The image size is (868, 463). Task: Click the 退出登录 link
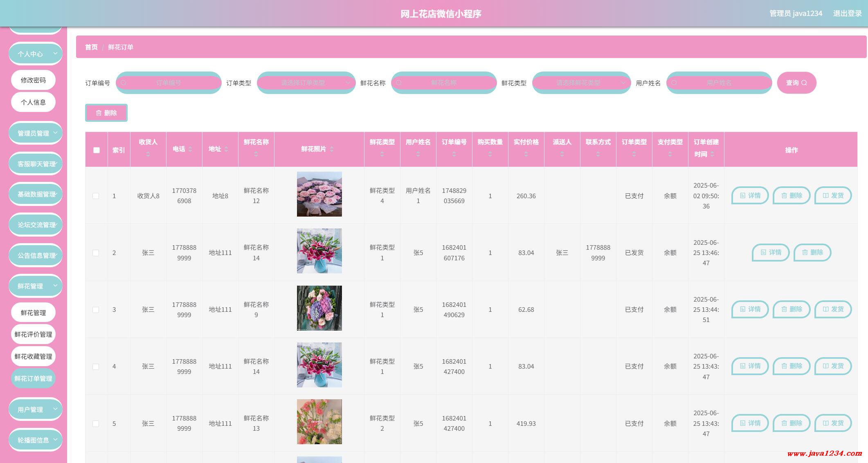847,13
